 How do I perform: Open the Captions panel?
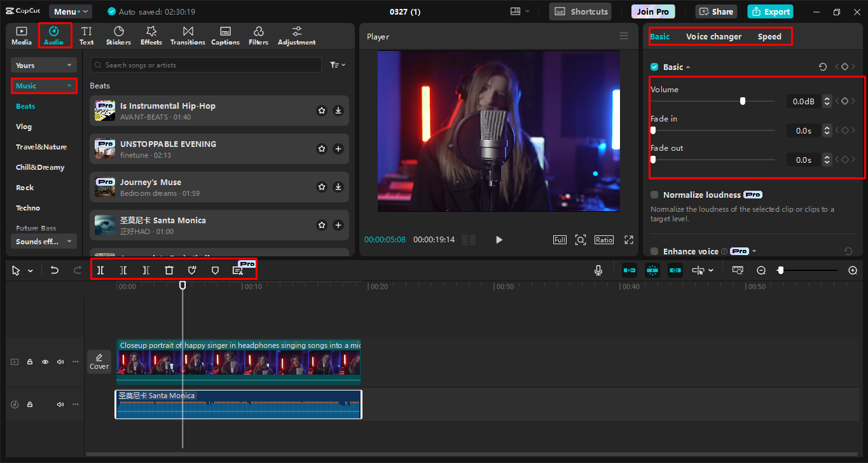click(225, 36)
